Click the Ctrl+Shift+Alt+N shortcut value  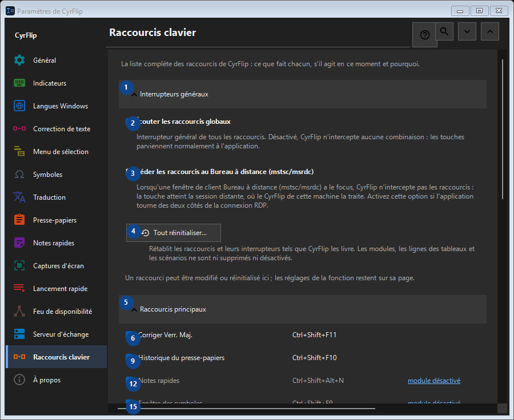pos(318,381)
